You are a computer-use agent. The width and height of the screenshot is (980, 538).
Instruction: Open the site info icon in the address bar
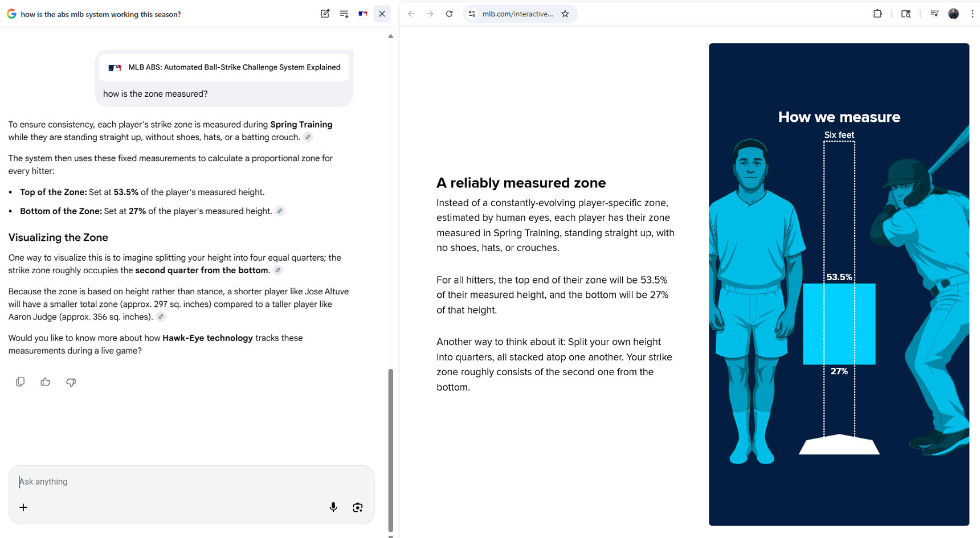tap(472, 13)
